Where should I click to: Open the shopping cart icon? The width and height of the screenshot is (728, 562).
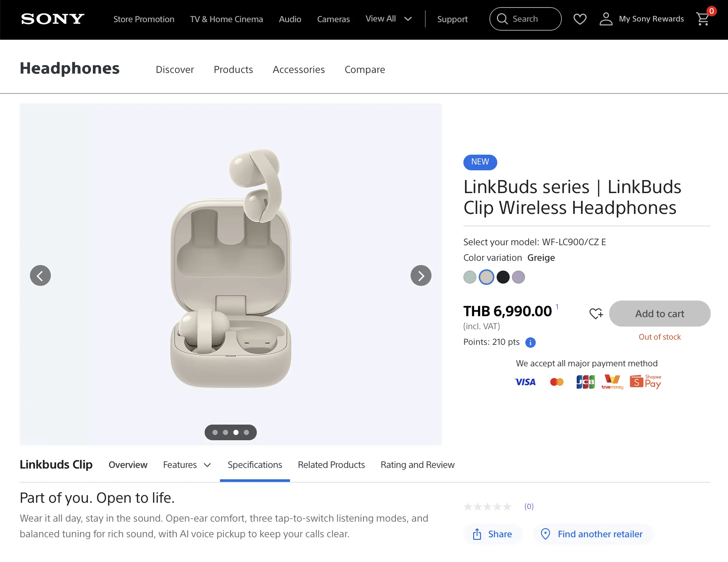(x=703, y=19)
